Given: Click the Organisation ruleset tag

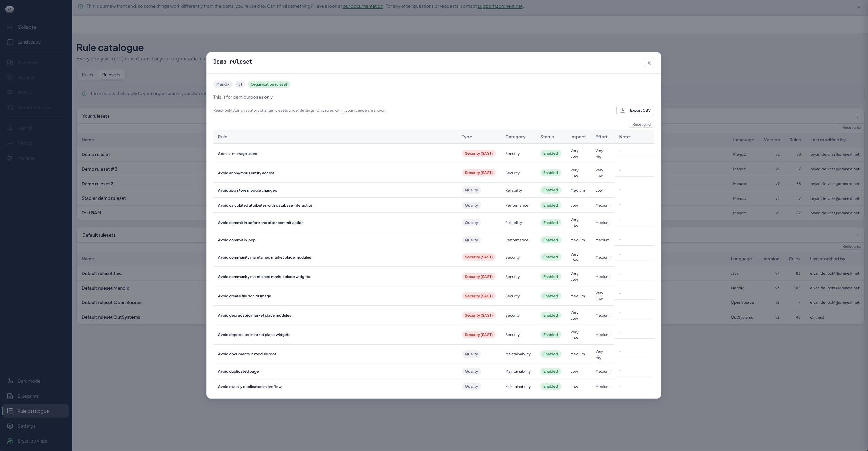Looking at the screenshot, I should pos(269,84).
